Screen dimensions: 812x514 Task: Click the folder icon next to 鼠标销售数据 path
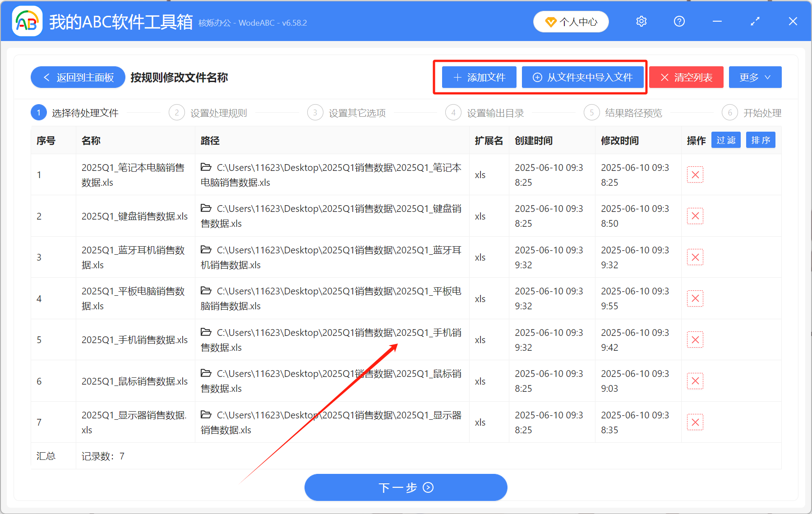click(x=206, y=373)
